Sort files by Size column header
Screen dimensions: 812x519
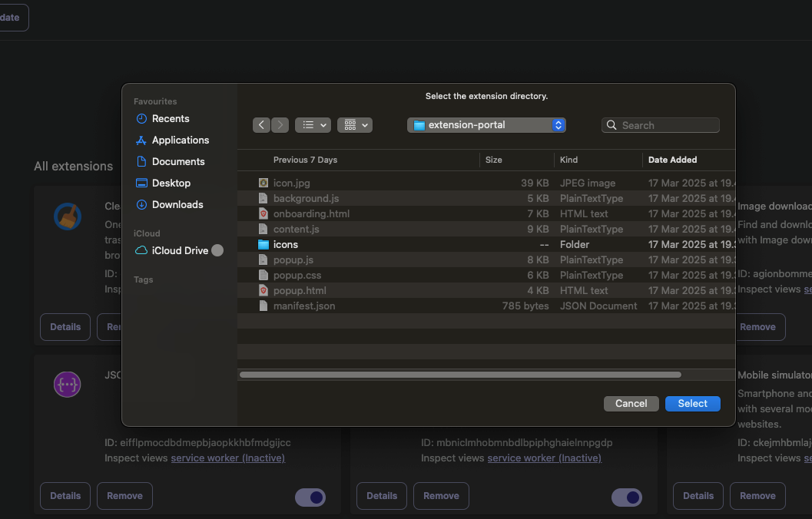(494, 160)
